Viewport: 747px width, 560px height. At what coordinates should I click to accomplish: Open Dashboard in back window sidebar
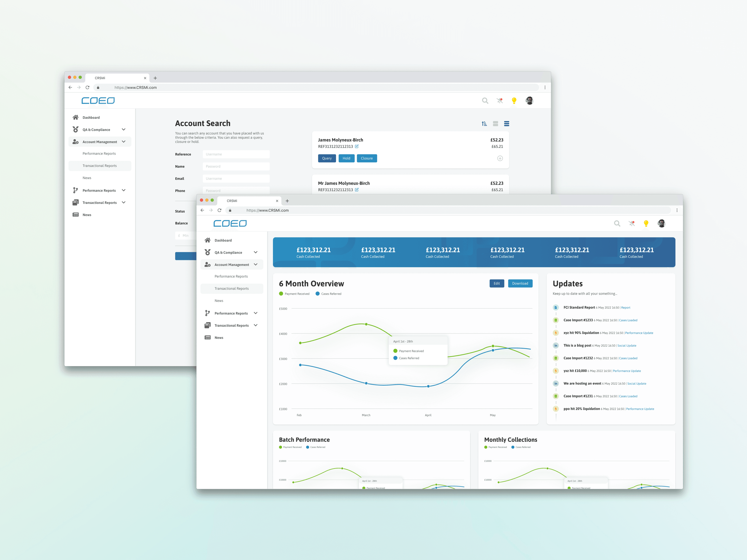(x=91, y=117)
